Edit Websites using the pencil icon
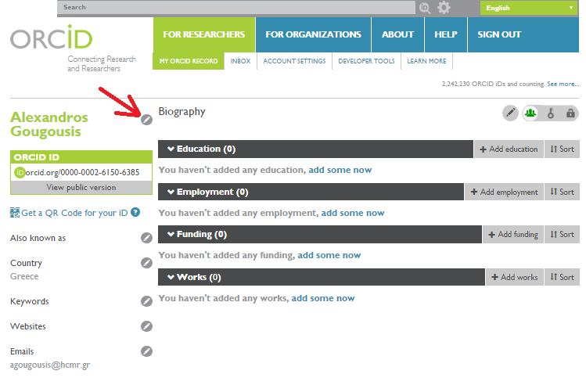586x392 pixels. pos(146,326)
